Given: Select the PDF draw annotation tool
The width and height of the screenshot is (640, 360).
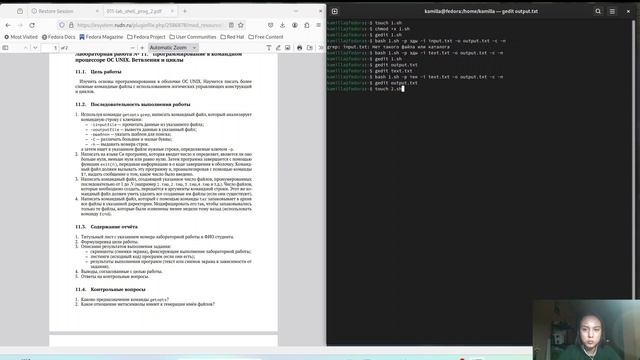Looking at the screenshot, I should coord(278,48).
